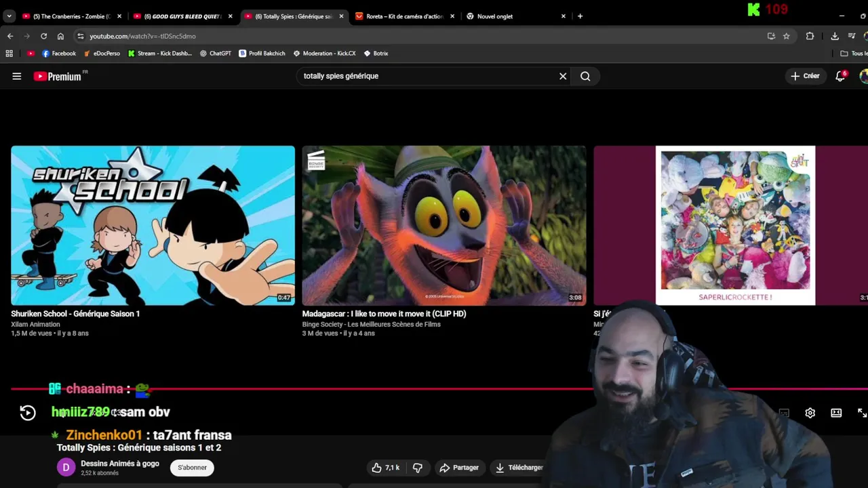Open YouTube notifications bell

coord(840,76)
